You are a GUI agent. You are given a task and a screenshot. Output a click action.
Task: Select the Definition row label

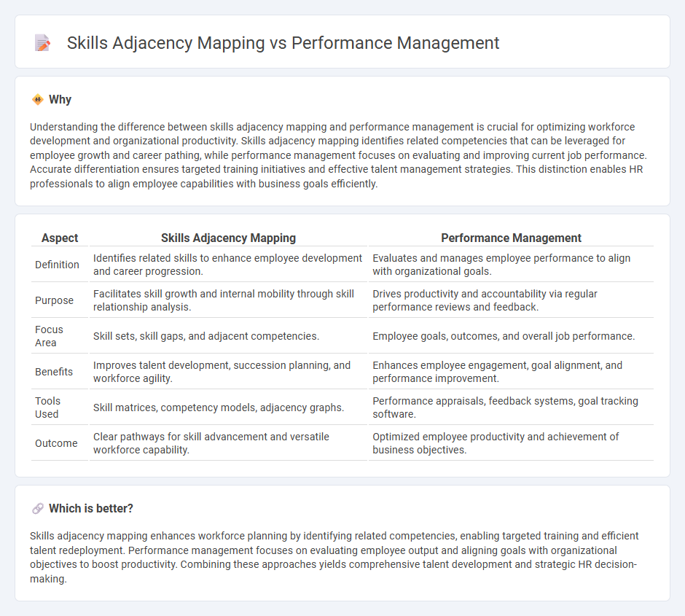coord(58,265)
